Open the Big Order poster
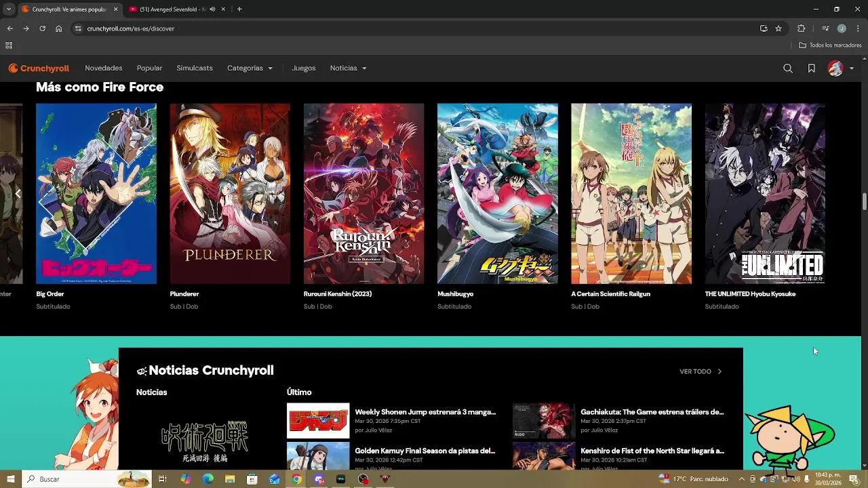868x488 pixels. point(96,194)
